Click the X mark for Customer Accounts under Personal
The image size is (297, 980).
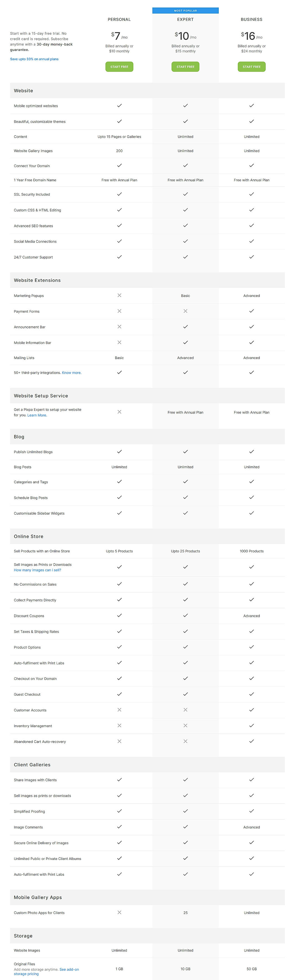coord(119,710)
